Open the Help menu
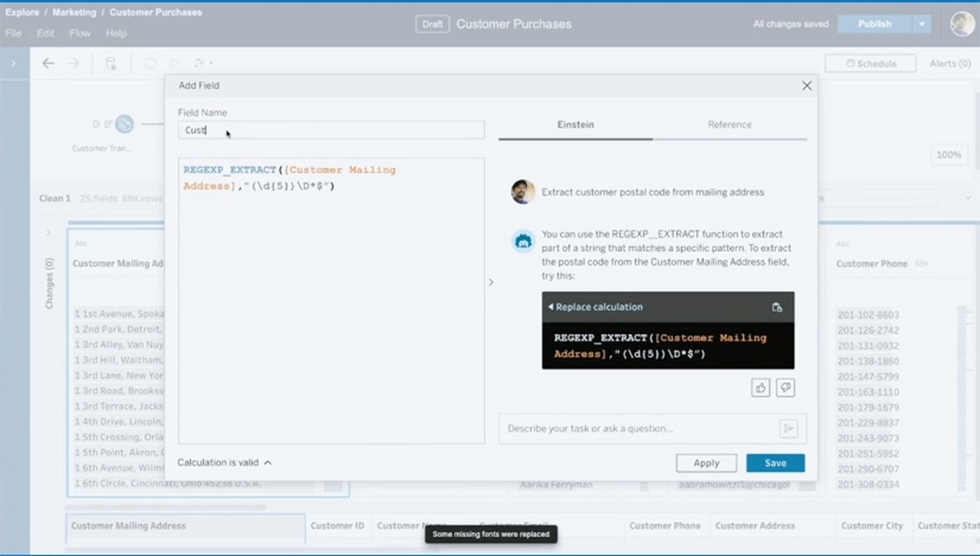This screenshot has height=556, width=980. coord(116,33)
